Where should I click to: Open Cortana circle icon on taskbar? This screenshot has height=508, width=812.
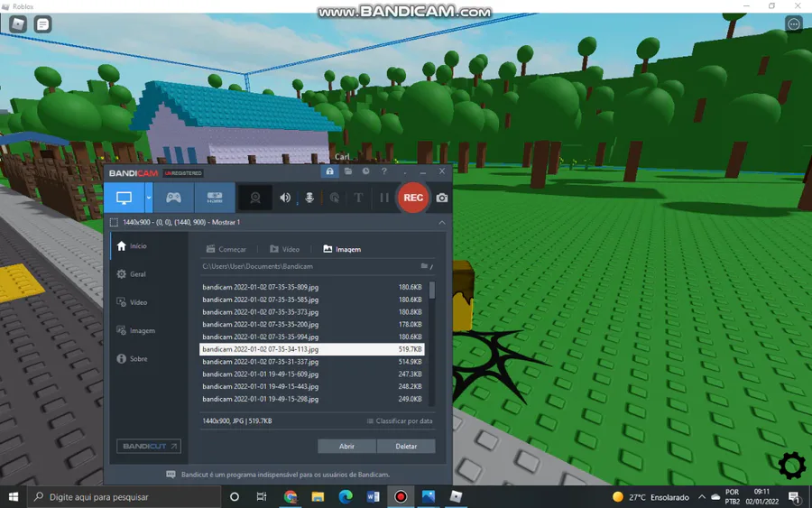234,496
